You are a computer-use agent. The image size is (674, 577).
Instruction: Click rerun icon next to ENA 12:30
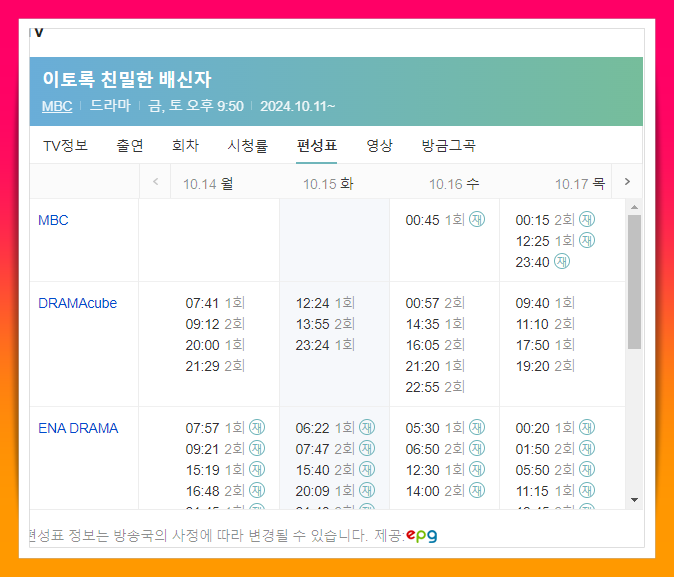pos(477,469)
